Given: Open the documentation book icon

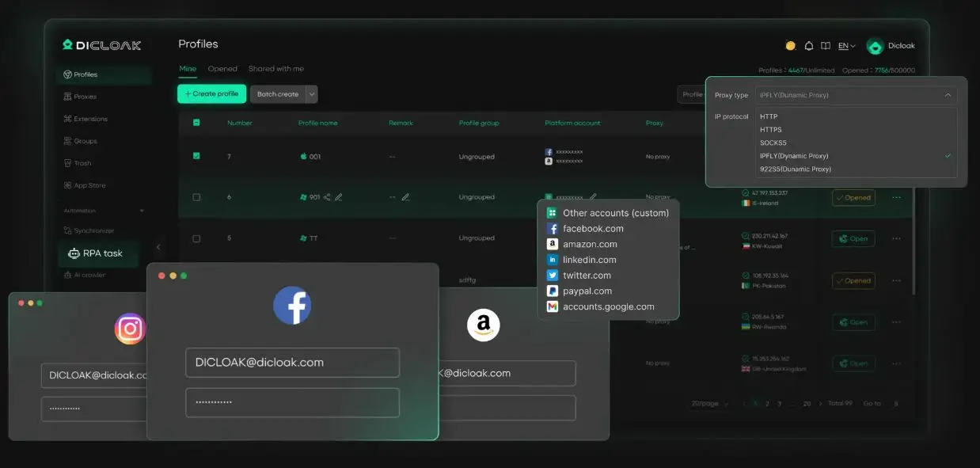Looking at the screenshot, I should [826, 46].
